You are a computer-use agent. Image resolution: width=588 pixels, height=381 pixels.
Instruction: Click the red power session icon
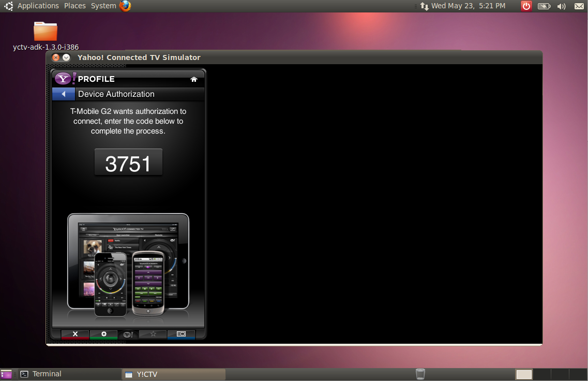[x=526, y=6]
